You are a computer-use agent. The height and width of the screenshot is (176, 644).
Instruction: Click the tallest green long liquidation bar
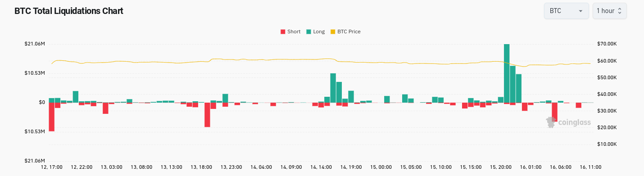click(x=507, y=73)
